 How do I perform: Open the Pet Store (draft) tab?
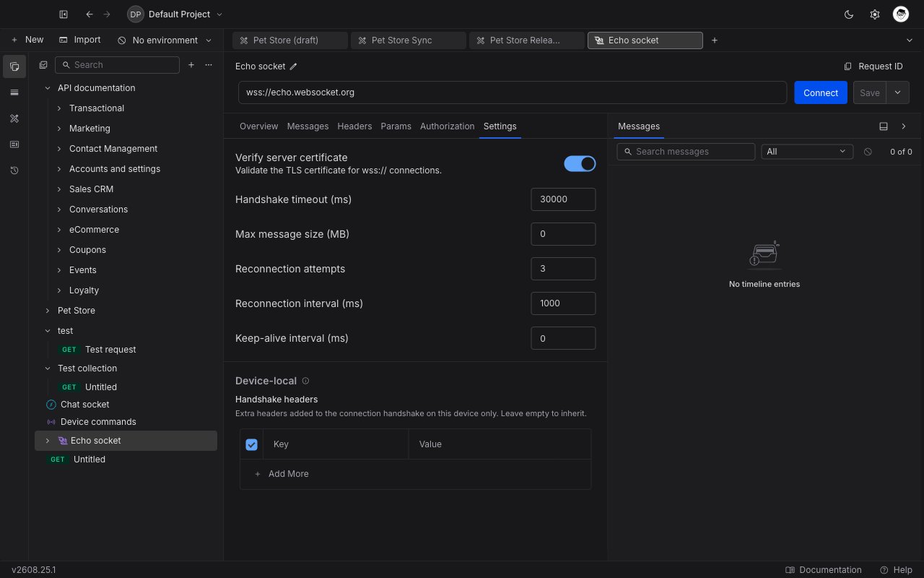pos(290,40)
